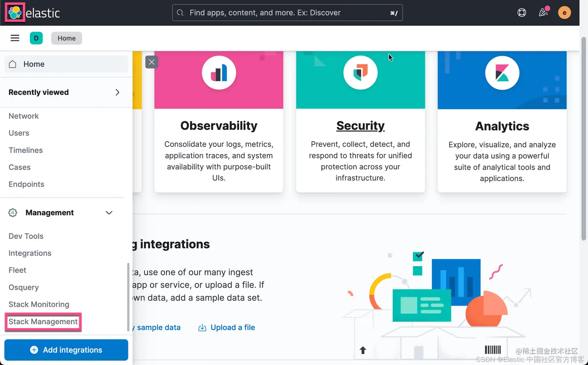Screen dimensions: 588x365
Task: Click the plus icon in Add integrations
Action: pyautogui.click(x=34, y=350)
